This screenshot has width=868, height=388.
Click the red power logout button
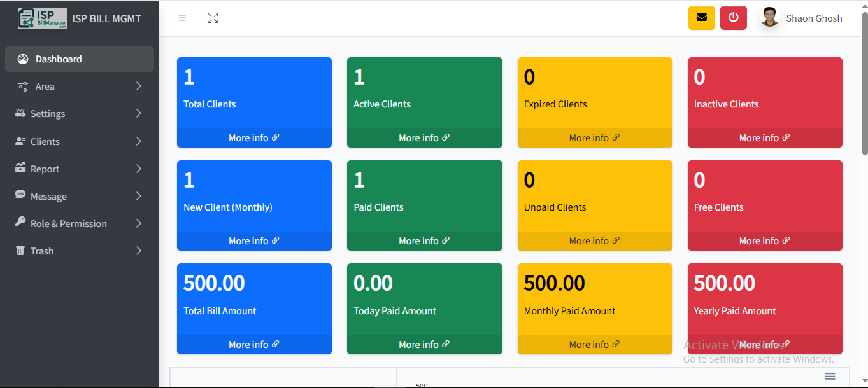pos(733,18)
